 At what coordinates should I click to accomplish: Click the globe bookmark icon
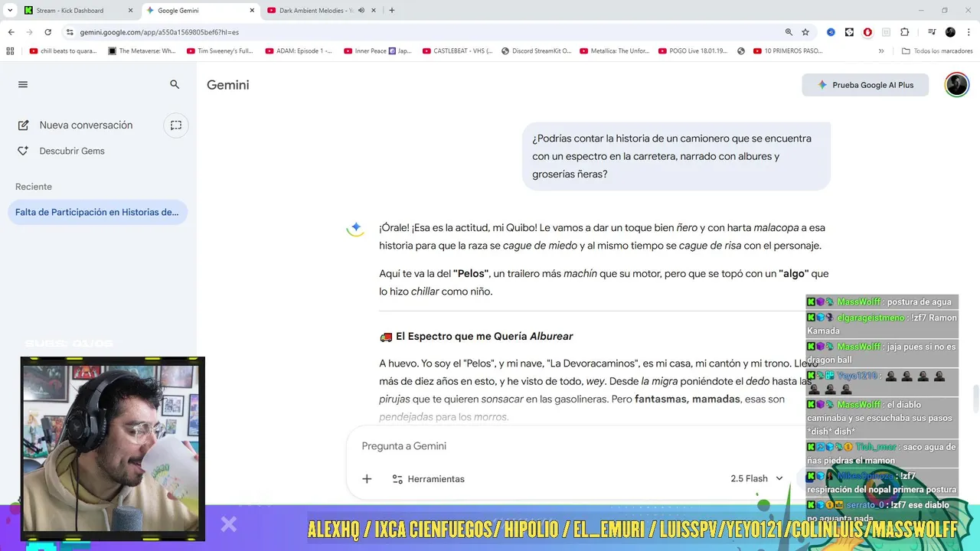click(741, 51)
